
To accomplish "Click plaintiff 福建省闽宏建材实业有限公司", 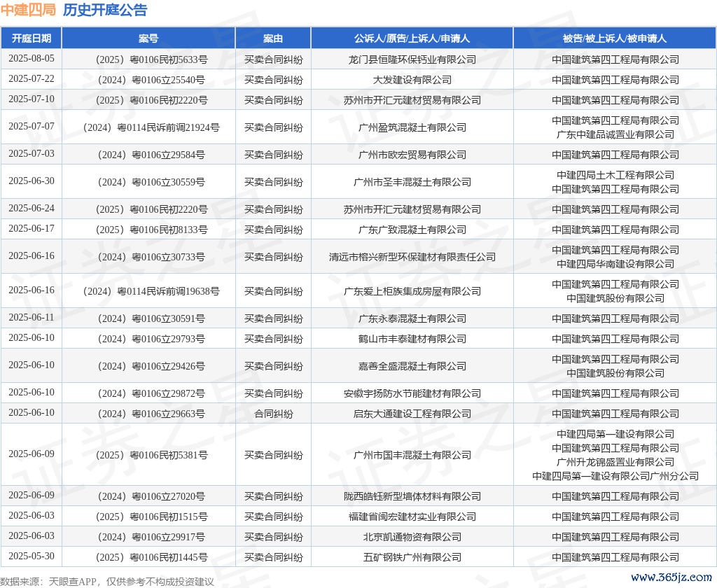I will pyautogui.click(x=412, y=517).
